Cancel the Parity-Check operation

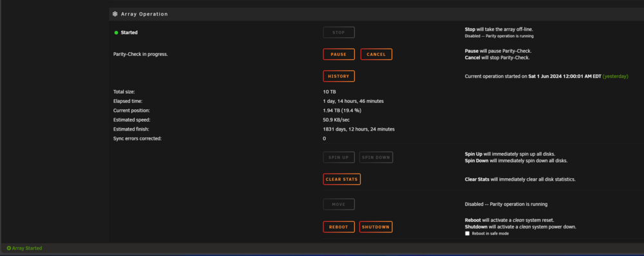(x=376, y=55)
